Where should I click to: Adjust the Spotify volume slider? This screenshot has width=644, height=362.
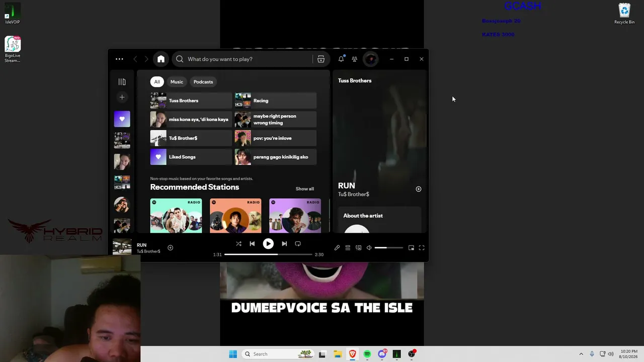pos(389,248)
